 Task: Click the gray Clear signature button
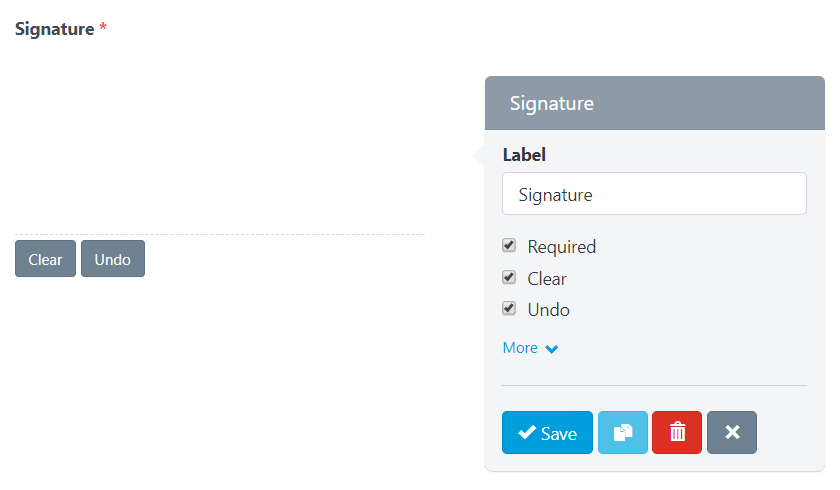(45, 259)
